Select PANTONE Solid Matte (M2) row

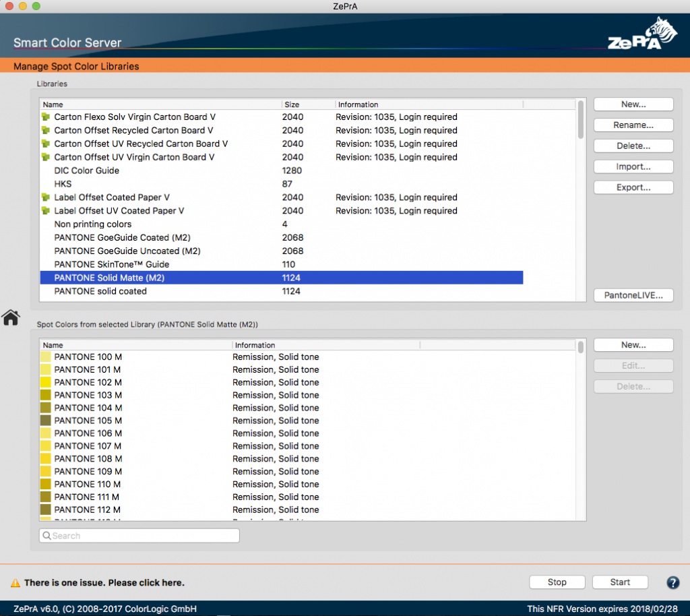click(x=282, y=278)
